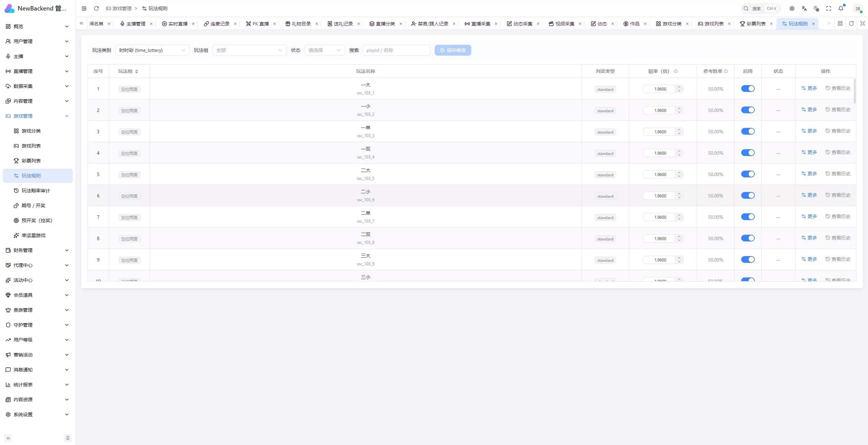Expand the 用户管理 sidebar menu
The width and height of the screenshot is (868, 445).
tap(38, 41)
